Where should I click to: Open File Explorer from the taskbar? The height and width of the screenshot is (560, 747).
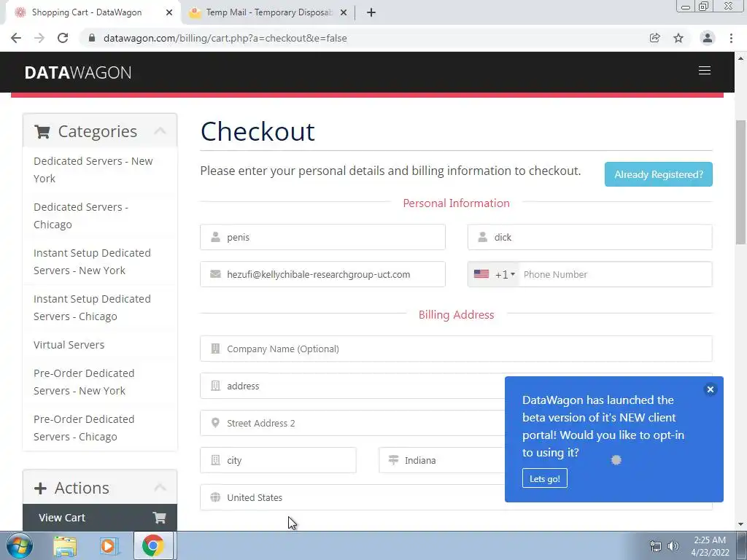tap(65, 545)
